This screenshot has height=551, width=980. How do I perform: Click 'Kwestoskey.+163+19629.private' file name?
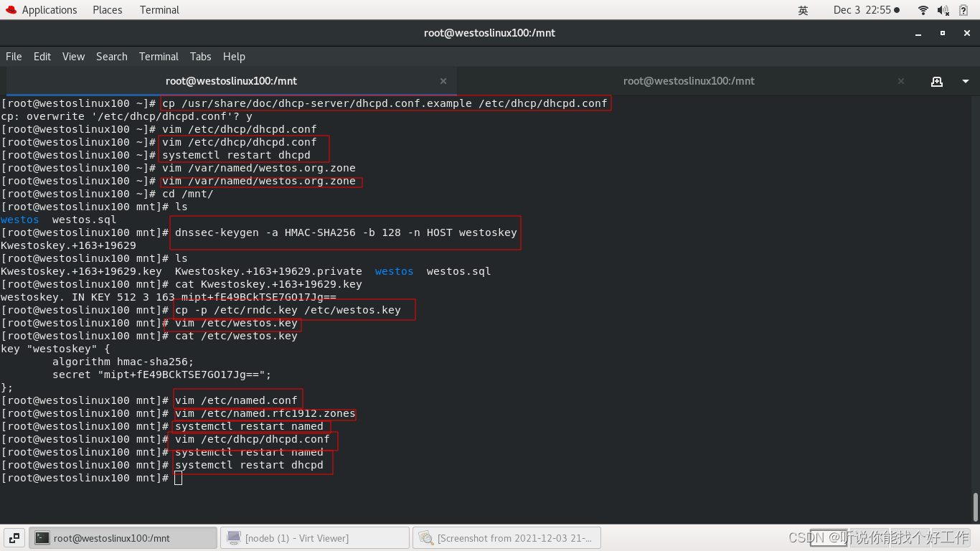(268, 271)
